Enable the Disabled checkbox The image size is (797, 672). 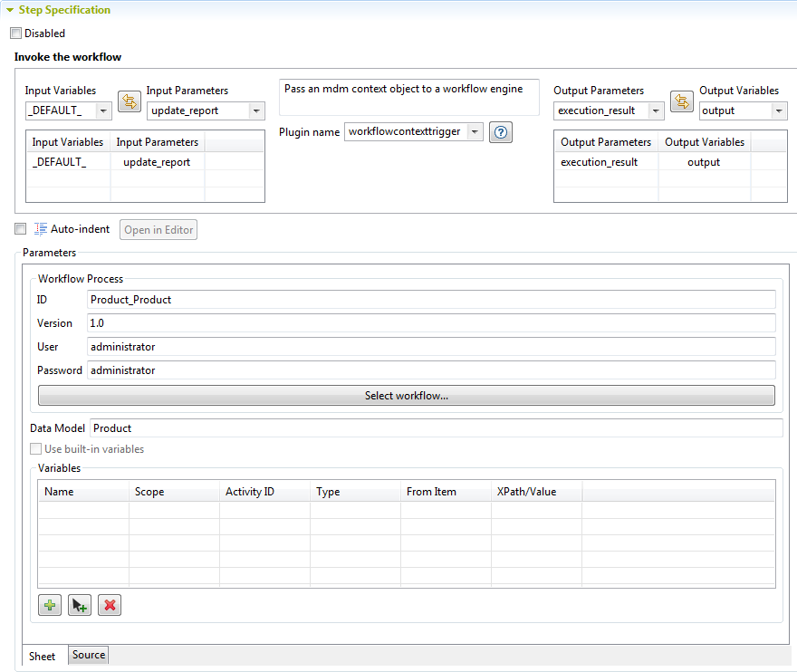click(x=15, y=34)
